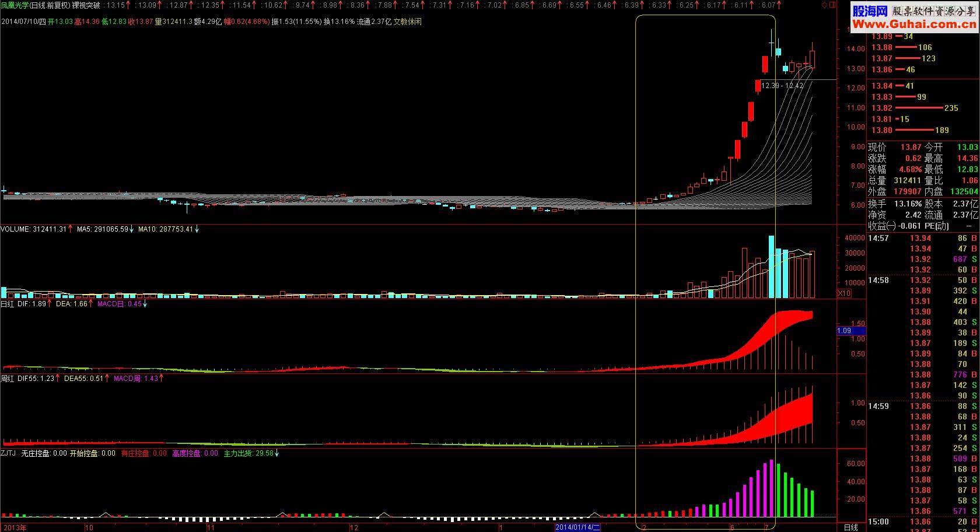The height and width of the screenshot is (532, 980).
Task: Click the 外盘 179907 field
Action: [x=895, y=191]
